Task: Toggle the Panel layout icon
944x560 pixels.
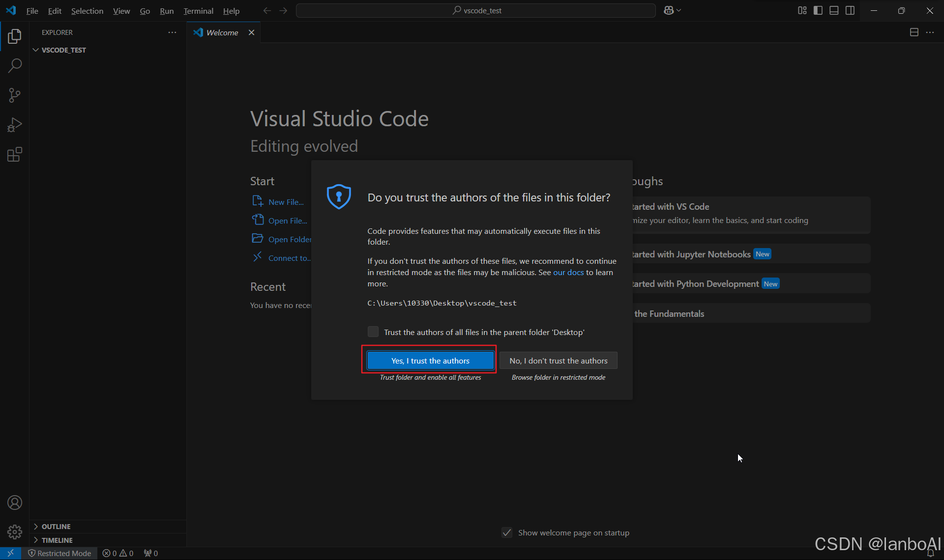Action: [834, 10]
